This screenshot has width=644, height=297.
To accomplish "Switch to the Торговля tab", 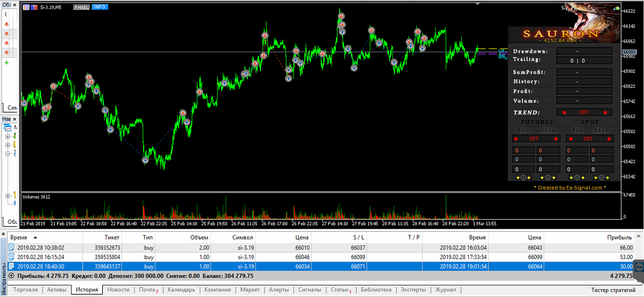I will coord(25,290).
